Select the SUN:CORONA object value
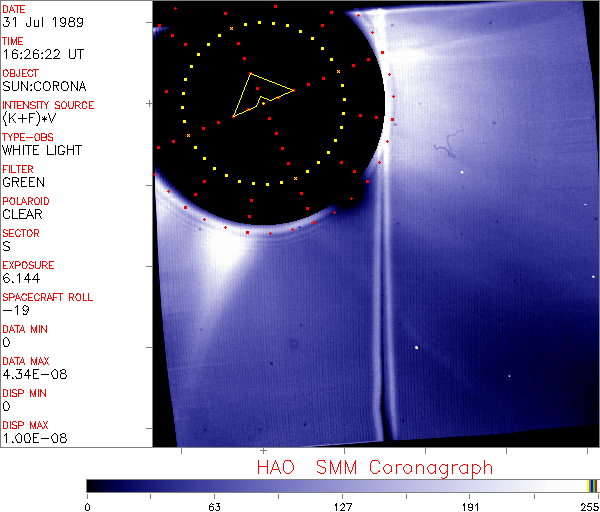600x512 pixels. coord(44,86)
